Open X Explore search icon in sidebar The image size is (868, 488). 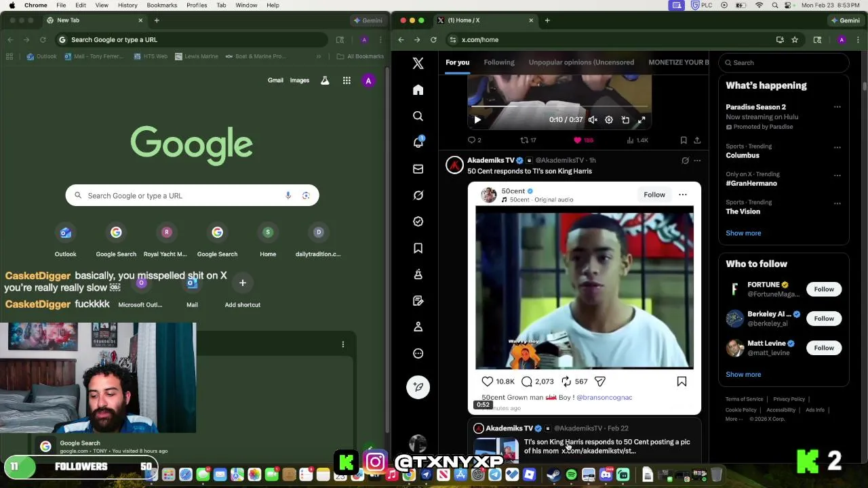point(418,117)
